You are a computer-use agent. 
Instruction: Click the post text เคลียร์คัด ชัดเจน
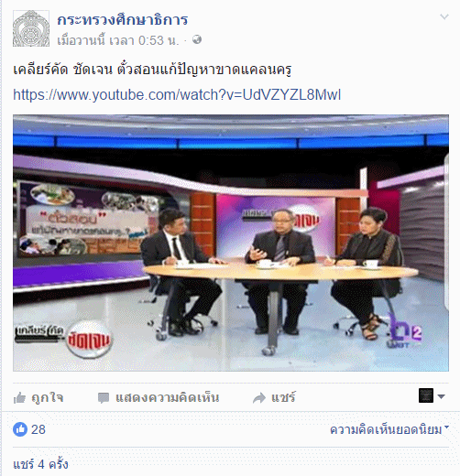(x=63, y=70)
